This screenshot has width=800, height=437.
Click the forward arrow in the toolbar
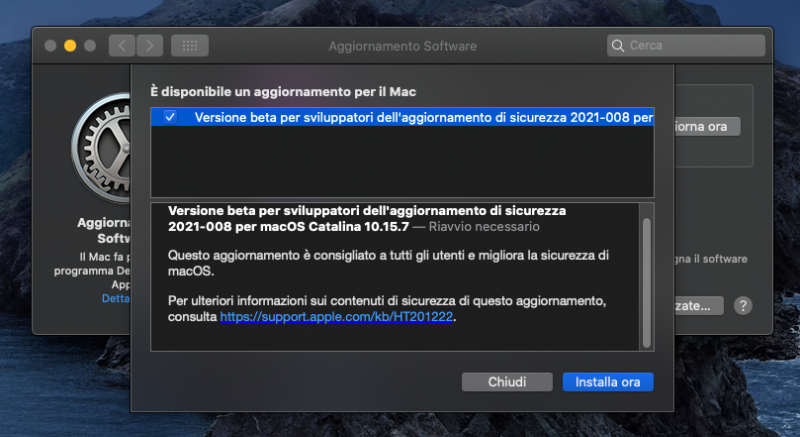point(149,46)
